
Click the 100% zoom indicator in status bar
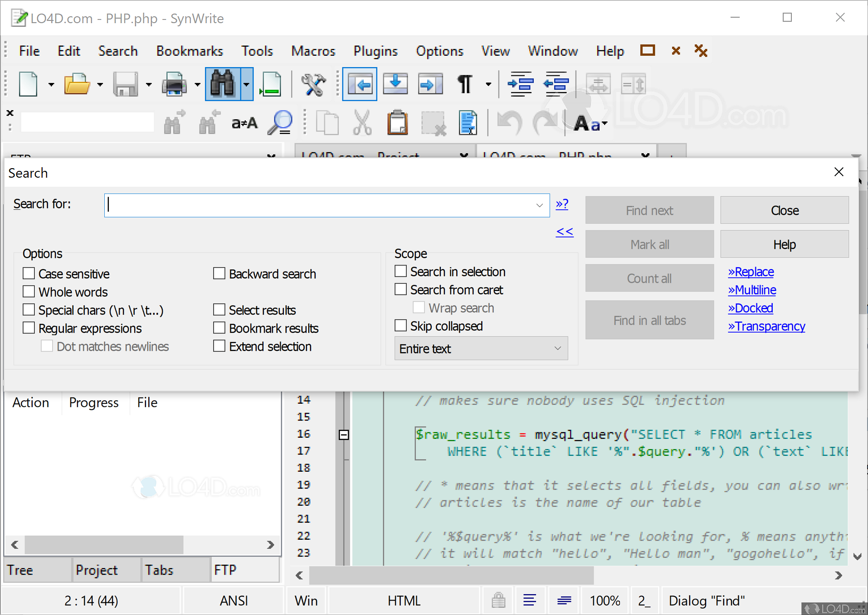(x=605, y=600)
